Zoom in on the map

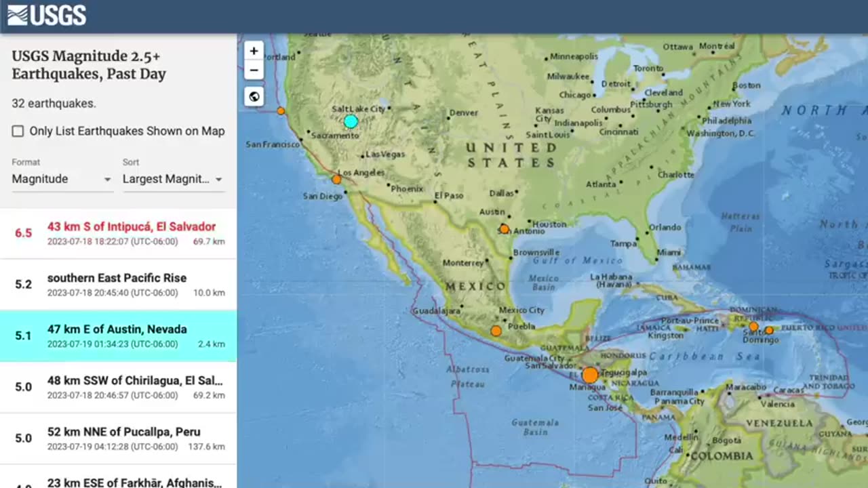coord(254,51)
